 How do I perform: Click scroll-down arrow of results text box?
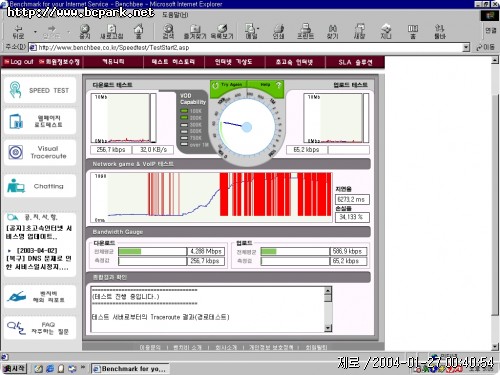point(328,328)
